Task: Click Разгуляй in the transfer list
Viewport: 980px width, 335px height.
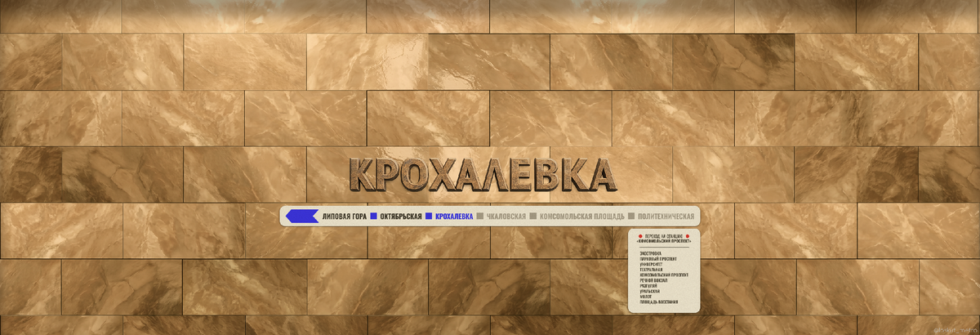Action: pyautogui.click(x=648, y=286)
